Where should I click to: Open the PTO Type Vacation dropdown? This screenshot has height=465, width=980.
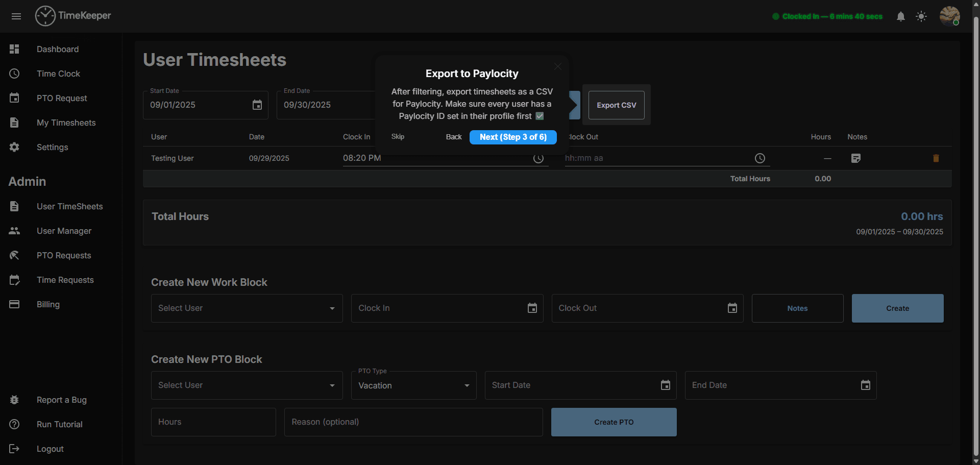[x=413, y=385]
